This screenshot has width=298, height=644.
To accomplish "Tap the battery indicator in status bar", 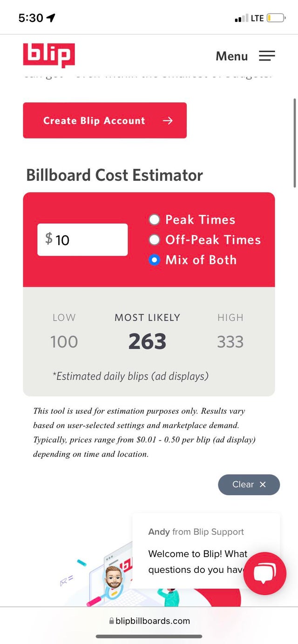I will (x=276, y=18).
